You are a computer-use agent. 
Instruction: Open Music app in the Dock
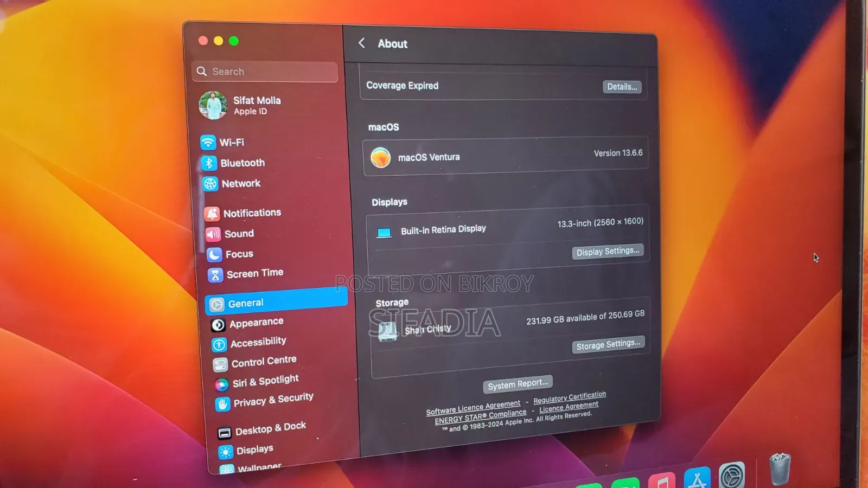click(662, 480)
